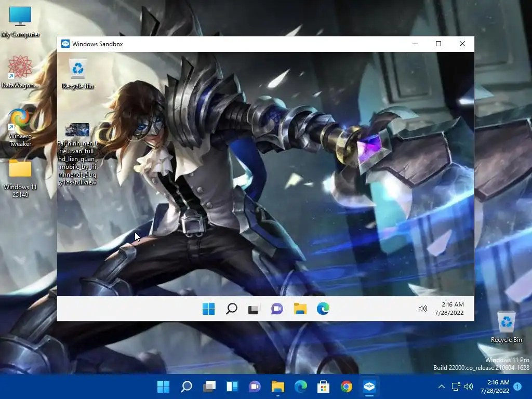Open Task View on host taskbar

pos(209,387)
